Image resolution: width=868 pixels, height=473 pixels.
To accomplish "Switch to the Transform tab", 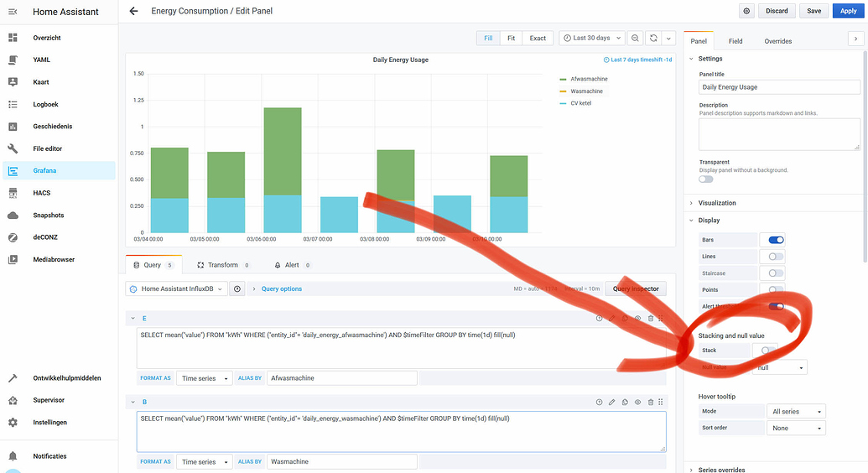I will [223, 265].
